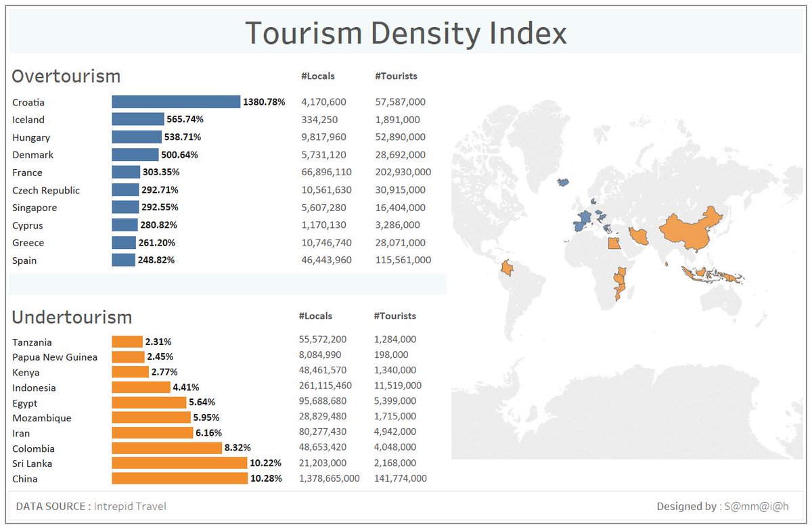Click the Croatia overtourism bar
Screen dimensions: 812x529
[x=176, y=102]
